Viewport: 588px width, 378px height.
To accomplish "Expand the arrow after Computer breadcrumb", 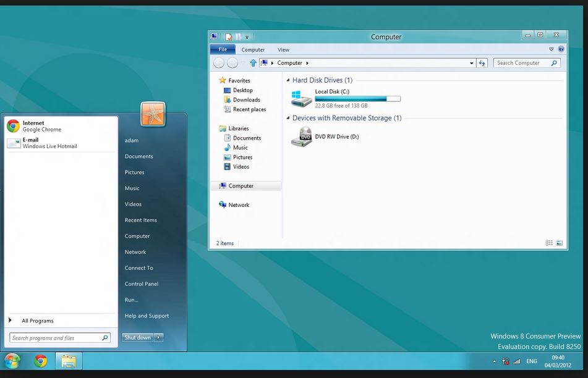I will 307,63.
